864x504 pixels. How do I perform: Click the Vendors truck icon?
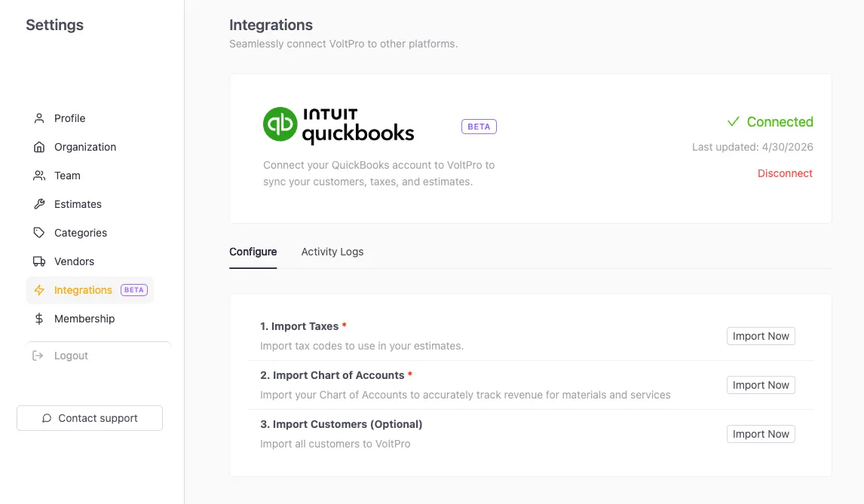[39, 261]
